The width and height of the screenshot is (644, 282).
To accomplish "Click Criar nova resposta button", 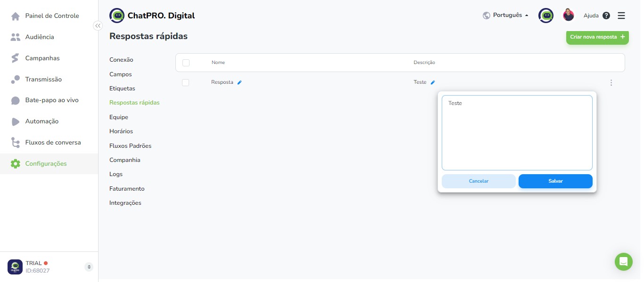I will tap(597, 37).
